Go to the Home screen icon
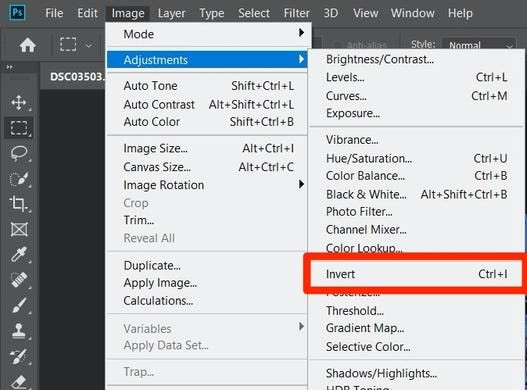The height and width of the screenshot is (390, 527). (28, 45)
